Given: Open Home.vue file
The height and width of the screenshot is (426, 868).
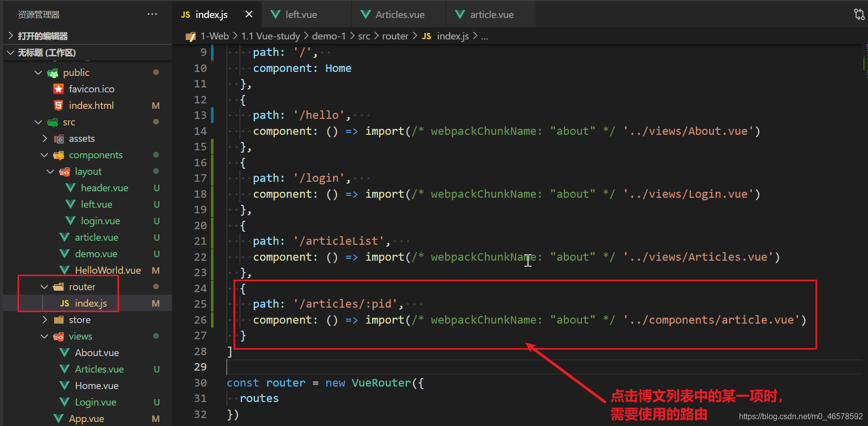Looking at the screenshot, I should click(x=96, y=386).
